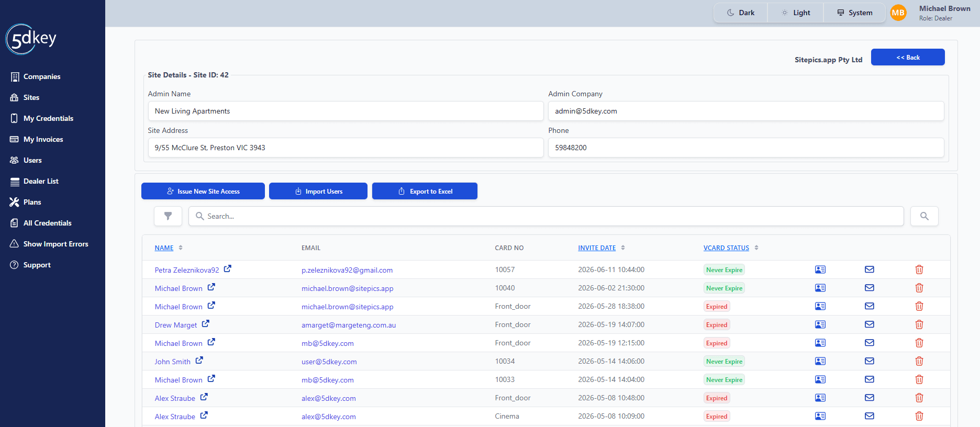
Task: Open external link icon beside John Smith
Action: [199, 361]
